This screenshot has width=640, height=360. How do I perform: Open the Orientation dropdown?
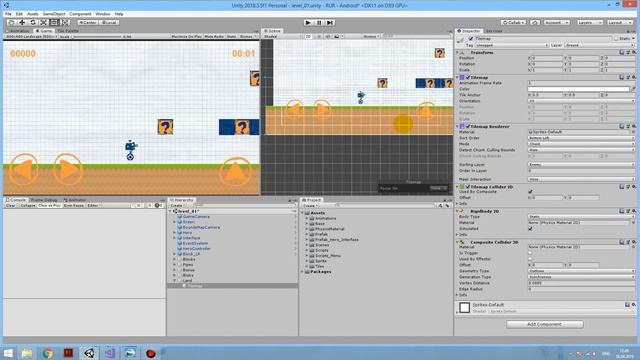pos(581,101)
